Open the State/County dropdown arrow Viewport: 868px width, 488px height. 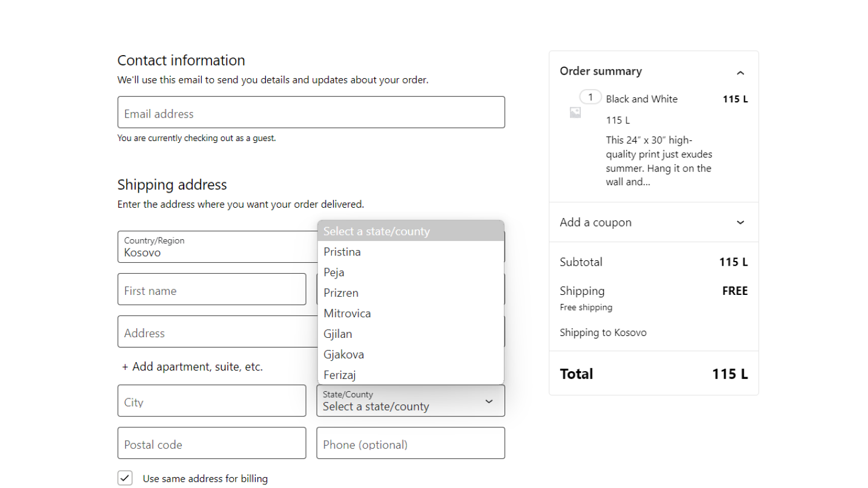pyautogui.click(x=489, y=401)
